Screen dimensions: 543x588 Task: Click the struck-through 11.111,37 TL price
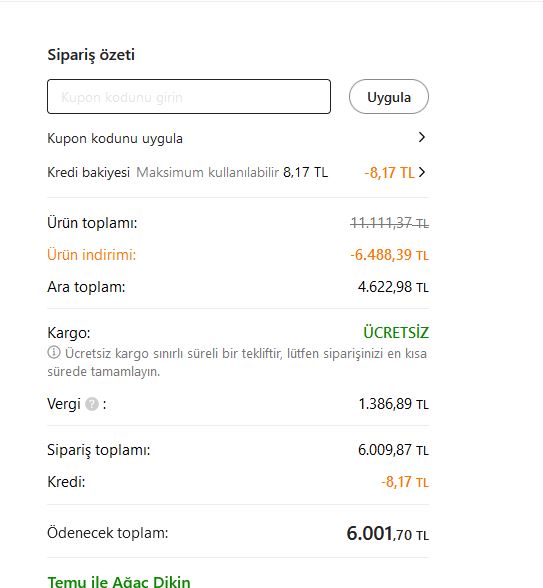389,223
